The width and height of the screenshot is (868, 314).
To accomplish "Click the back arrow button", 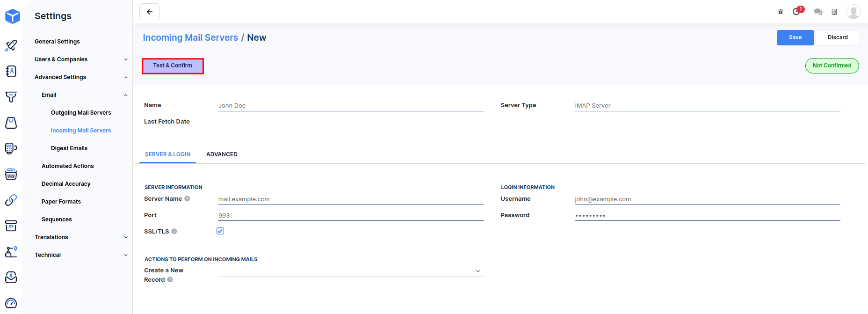I will [150, 12].
